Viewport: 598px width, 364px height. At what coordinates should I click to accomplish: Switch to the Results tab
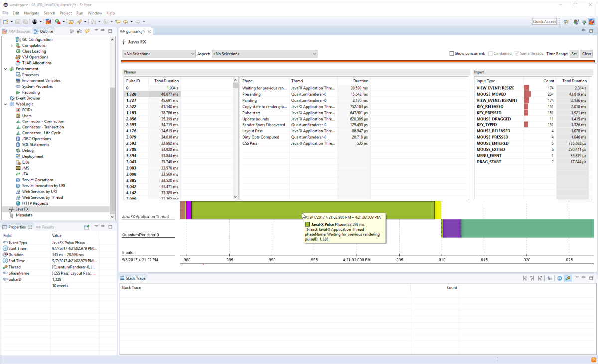[x=44, y=227]
